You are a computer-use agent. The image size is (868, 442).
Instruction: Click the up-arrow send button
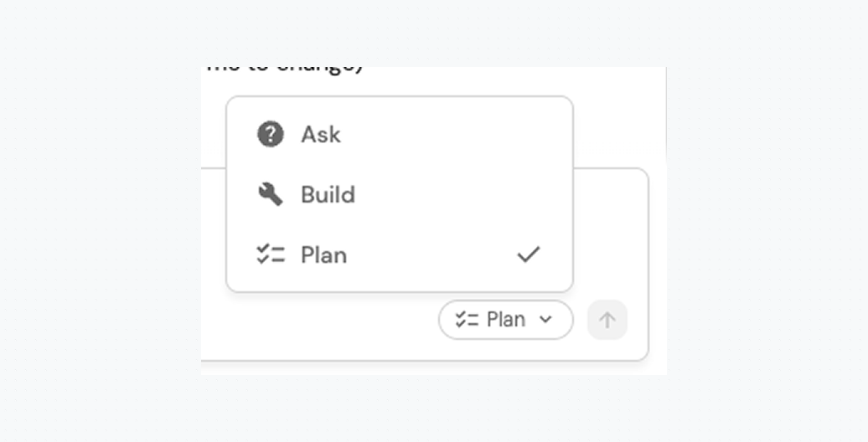[x=607, y=320]
